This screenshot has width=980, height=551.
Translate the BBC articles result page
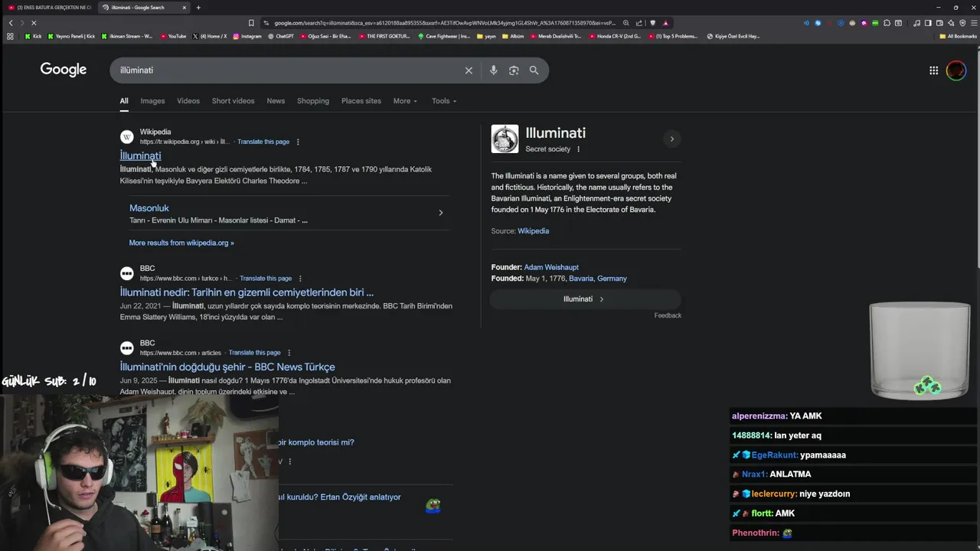pyautogui.click(x=254, y=353)
